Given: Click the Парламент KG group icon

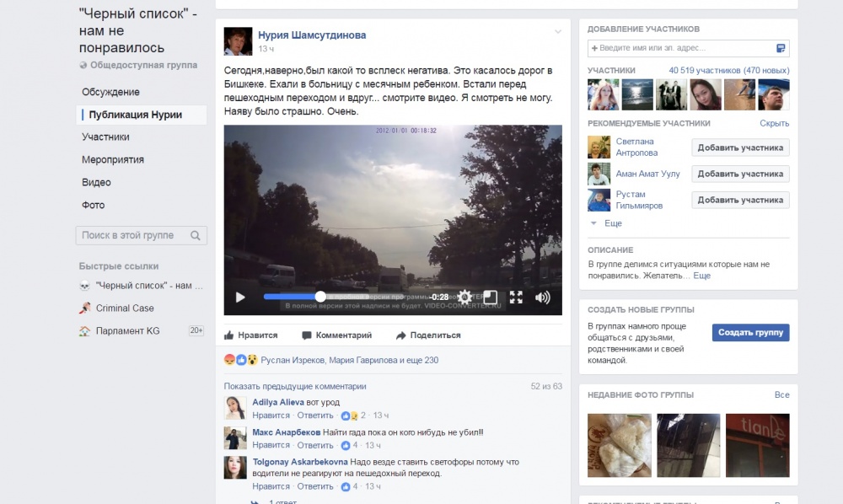Looking at the screenshot, I should (x=84, y=331).
